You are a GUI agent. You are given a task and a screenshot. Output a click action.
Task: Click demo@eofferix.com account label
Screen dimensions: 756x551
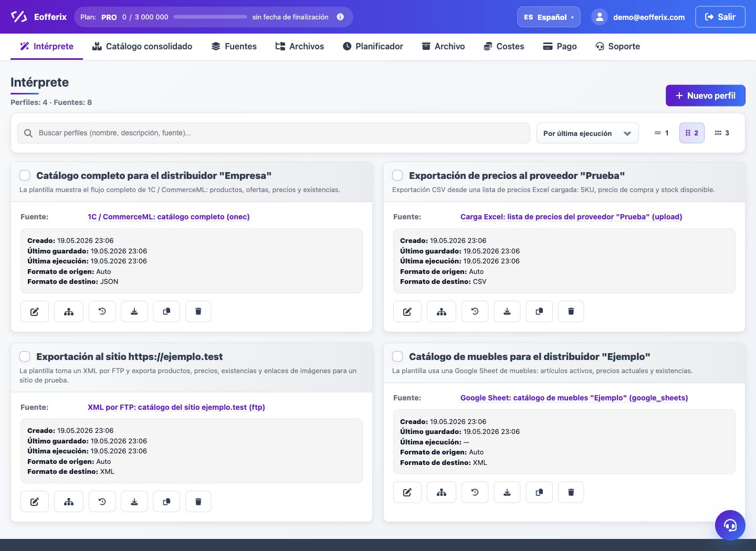(x=649, y=17)
